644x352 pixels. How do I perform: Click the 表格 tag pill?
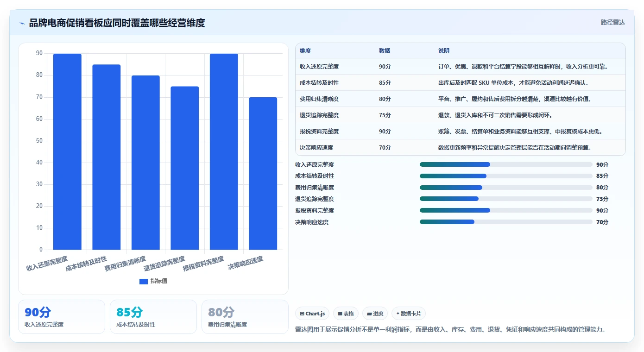pos(346,314)
